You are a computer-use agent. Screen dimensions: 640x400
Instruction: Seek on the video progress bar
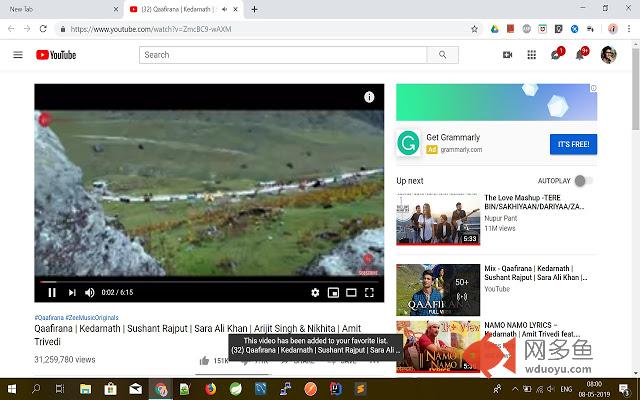pos(209,282)
